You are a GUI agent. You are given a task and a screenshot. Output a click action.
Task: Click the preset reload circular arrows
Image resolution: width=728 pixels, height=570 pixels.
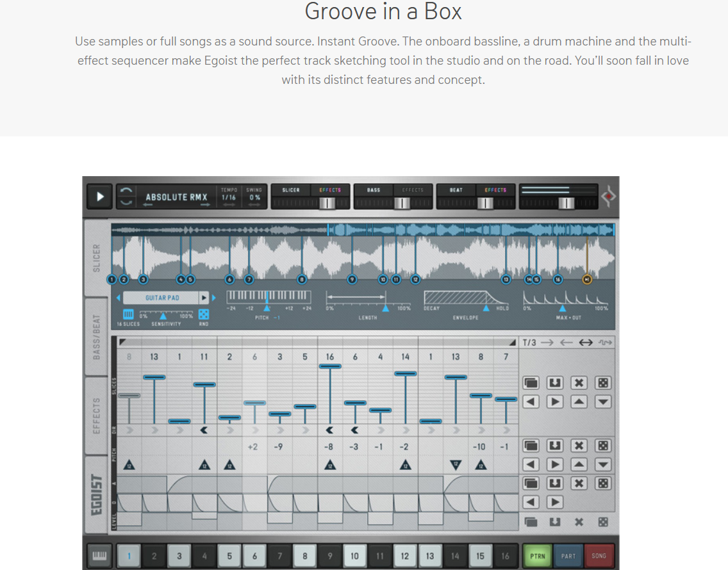pyautogui.click(x=126, y=197)
